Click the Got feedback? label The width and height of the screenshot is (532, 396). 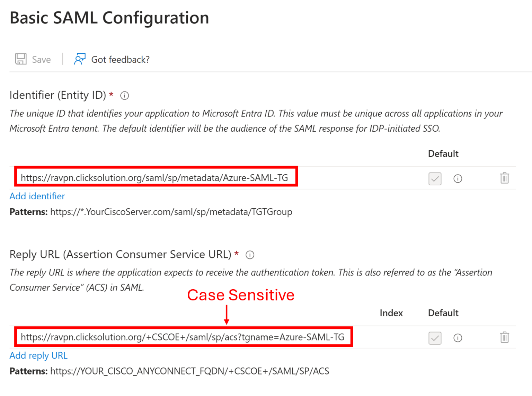[x=120, y=59]
